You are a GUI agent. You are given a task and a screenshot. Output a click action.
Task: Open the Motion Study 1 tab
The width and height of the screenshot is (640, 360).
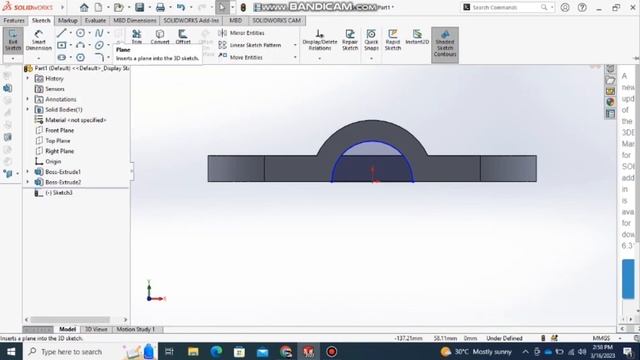point(136,329)
